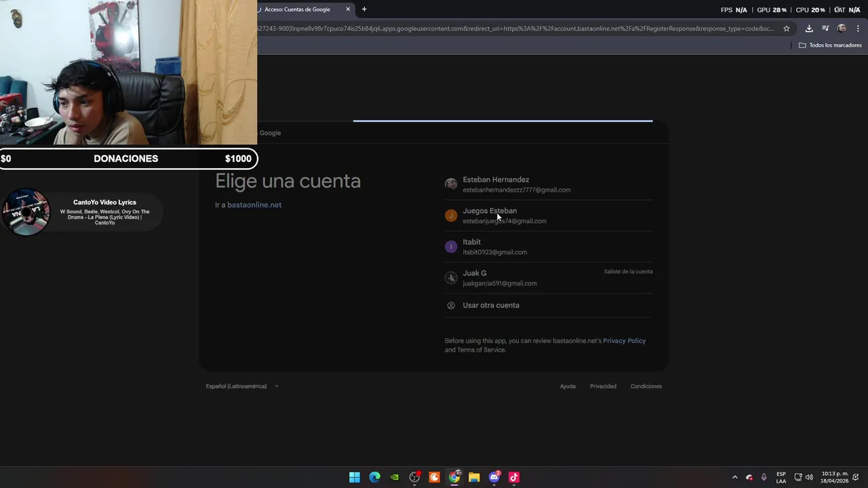Open the media controls icon in toolbar
Screen dimensions: 868x488
(x=825, y=28)
